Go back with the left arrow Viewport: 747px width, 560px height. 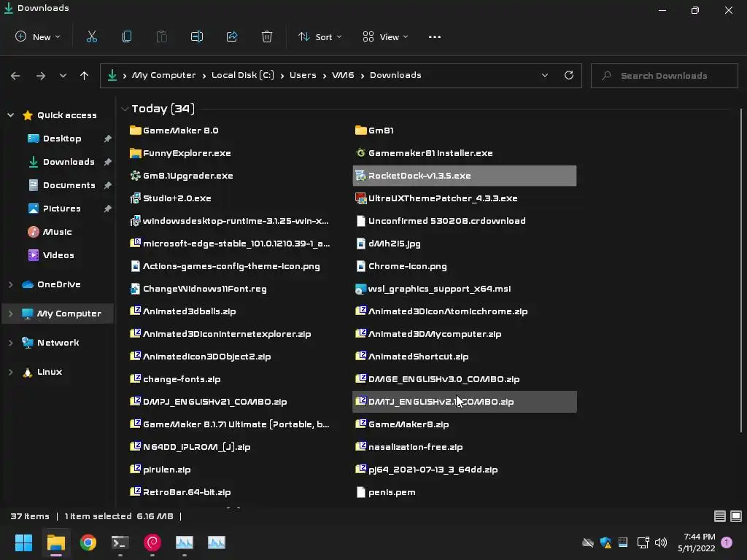[15, 76]
